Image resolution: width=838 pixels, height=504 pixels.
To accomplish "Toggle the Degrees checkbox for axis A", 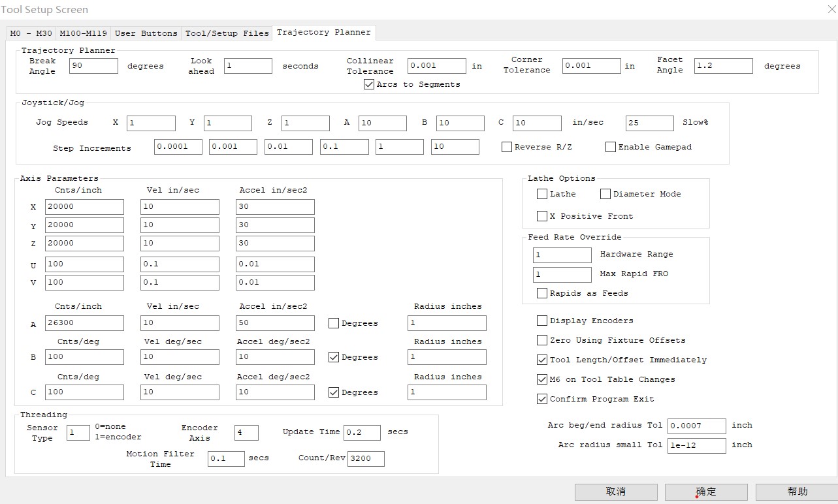I will [334, 323].
